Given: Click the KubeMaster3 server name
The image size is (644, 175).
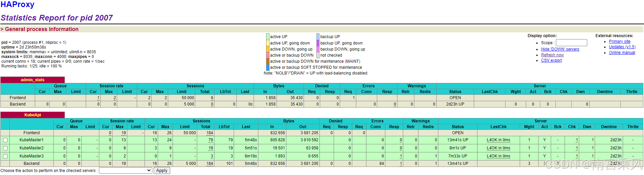Looking at the screenshot, I should [x=31, y=156].
